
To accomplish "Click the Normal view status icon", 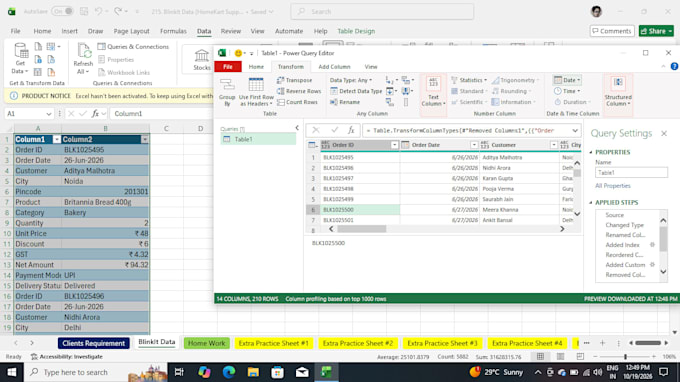I will coord(540,356).
